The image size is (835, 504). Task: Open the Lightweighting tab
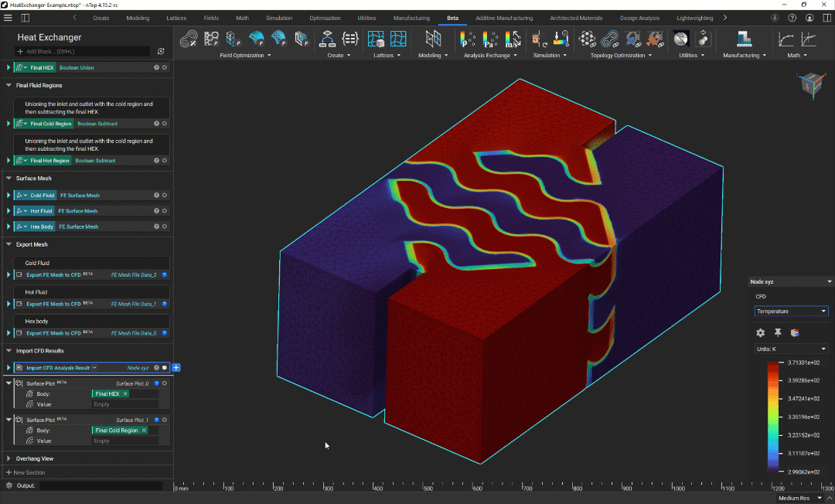point(694,18)
